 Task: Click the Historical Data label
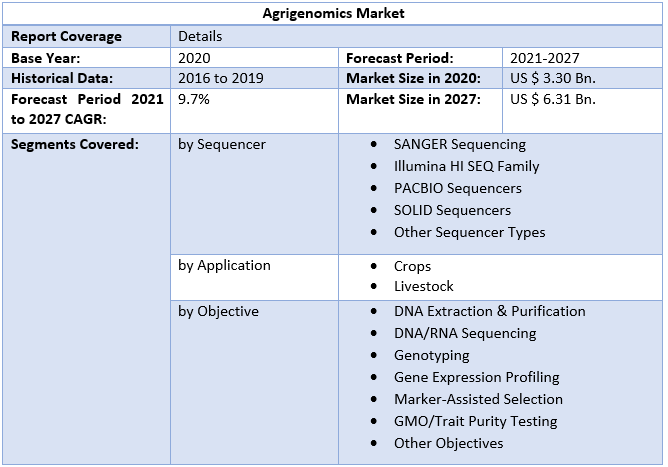pyautogui.click(x=62, y=78)
